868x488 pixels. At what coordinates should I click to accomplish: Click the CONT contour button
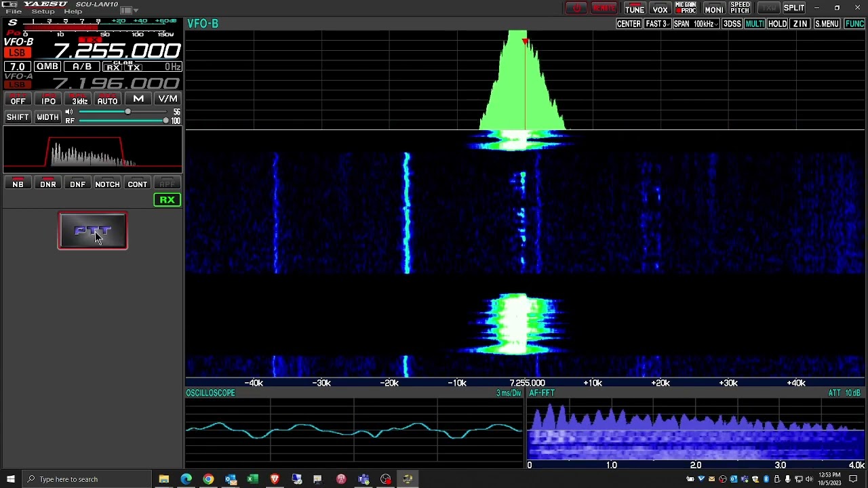137,184
